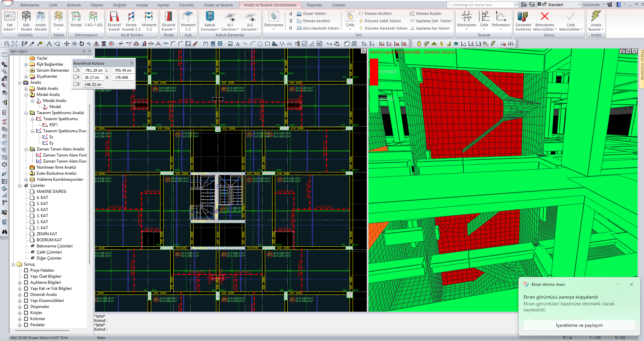This screenshot has width=644, height=341.
Task: Expand the Statik Analiz tree node
Action: 26,89
